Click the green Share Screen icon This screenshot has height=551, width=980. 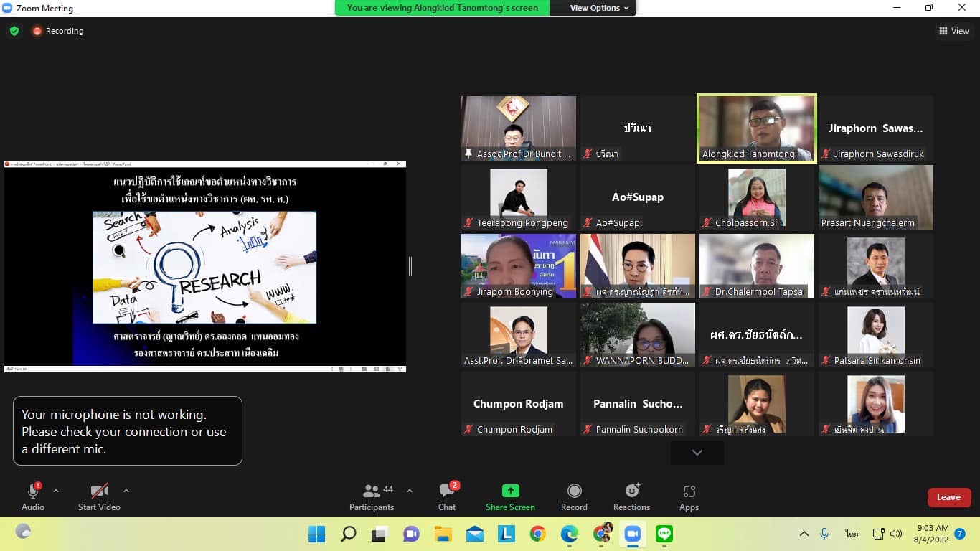[x=510, y=491]
